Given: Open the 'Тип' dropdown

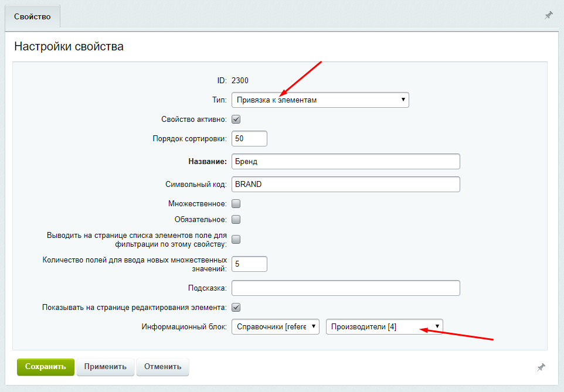Looking at the screenshot, I should pos(320,100).
